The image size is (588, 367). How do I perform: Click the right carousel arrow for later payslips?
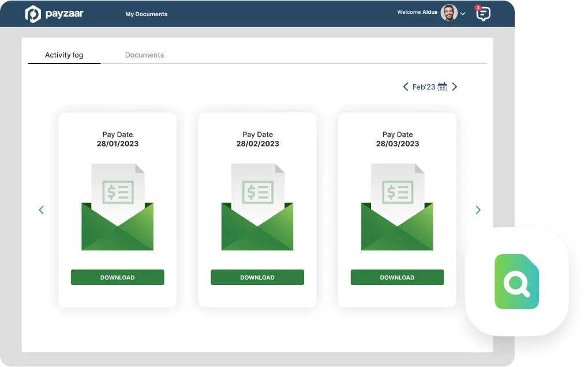[478, 209]
